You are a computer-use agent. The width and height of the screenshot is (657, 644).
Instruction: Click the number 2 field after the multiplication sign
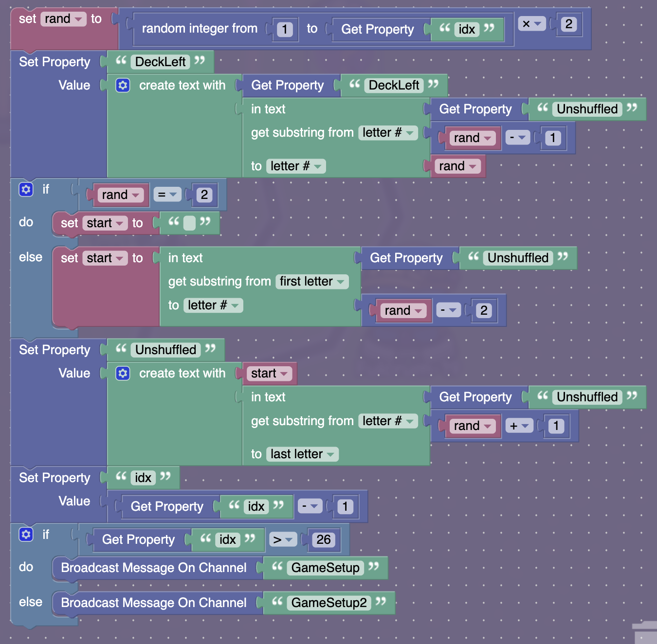568,24
